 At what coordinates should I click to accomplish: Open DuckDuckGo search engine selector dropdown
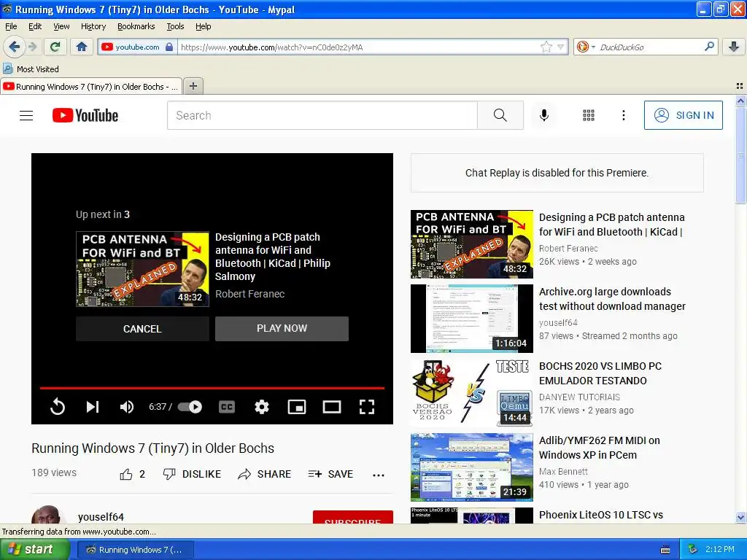point(586,47)
